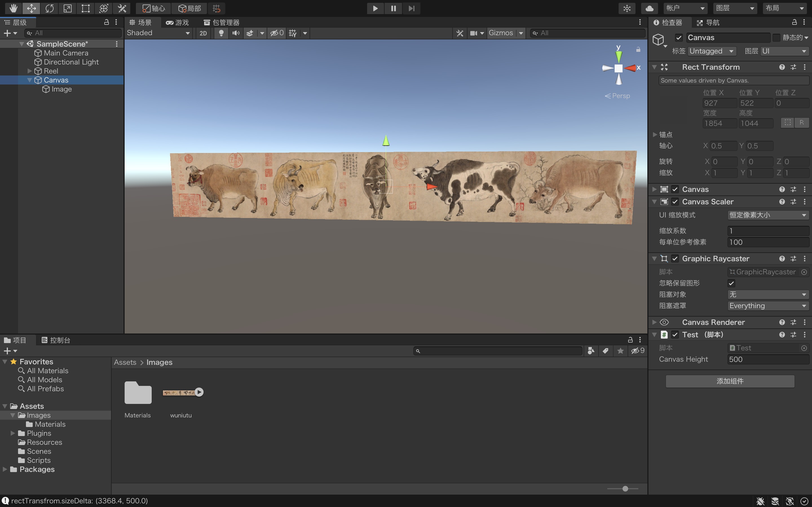Viewport: 812px width, 507px height.
Task: Uncheck the ignore reversed graphics checkbox
Action: pyautogui.click(x=731, y=283)
